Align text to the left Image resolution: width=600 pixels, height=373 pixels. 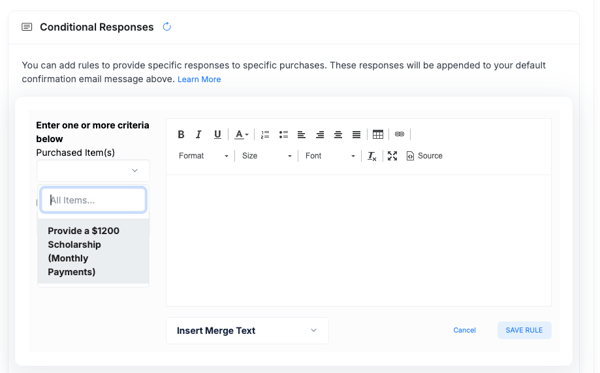tap(302, 134)
